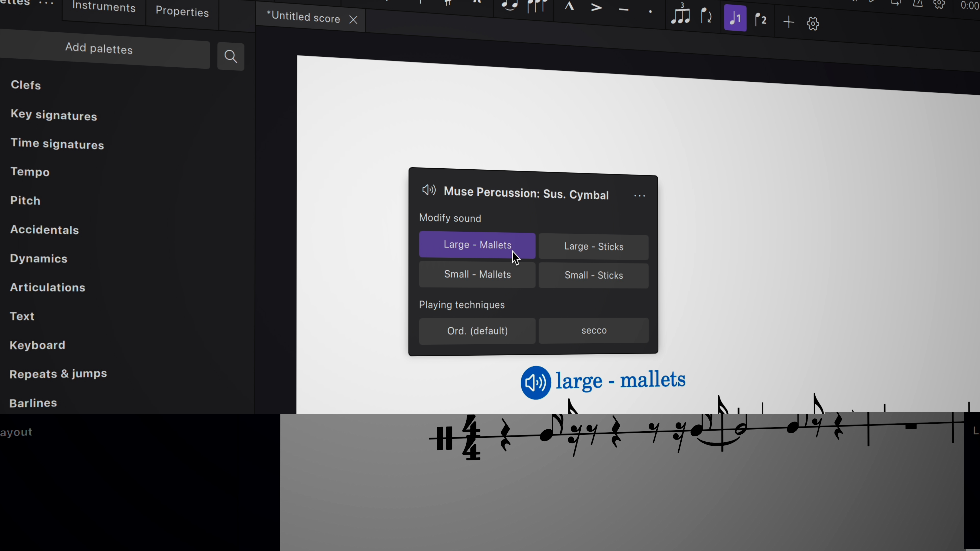980x551 pixels.
Task: Expand the Clefs palette section
Action: click(26, 85)
